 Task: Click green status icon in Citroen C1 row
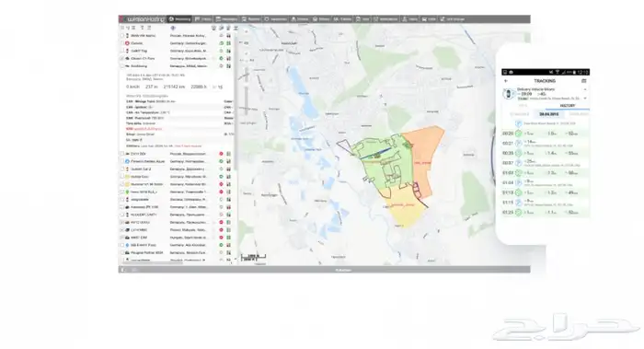(x=221, y=58)
